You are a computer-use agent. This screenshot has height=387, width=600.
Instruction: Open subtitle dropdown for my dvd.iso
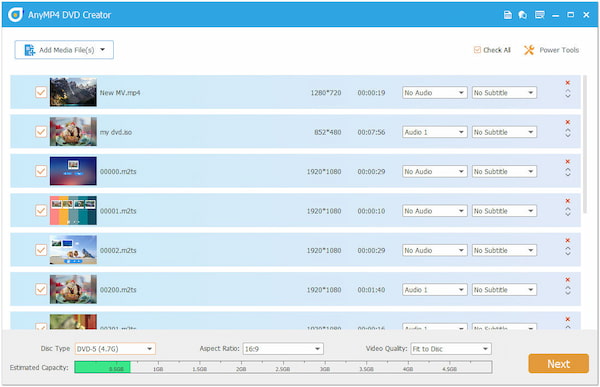pyautogui.click(x=504, y=132)
